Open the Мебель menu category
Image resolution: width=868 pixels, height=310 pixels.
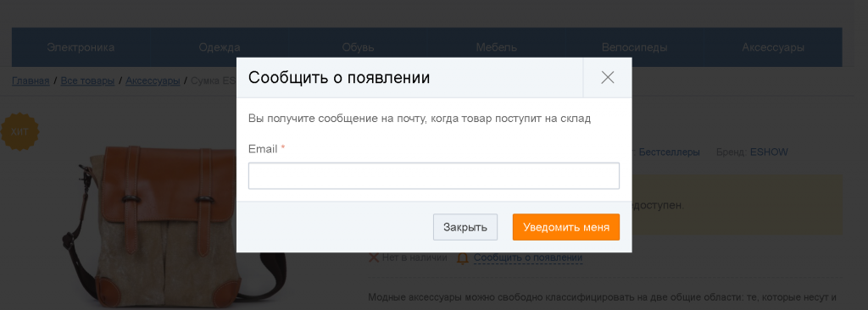(496, 47)
